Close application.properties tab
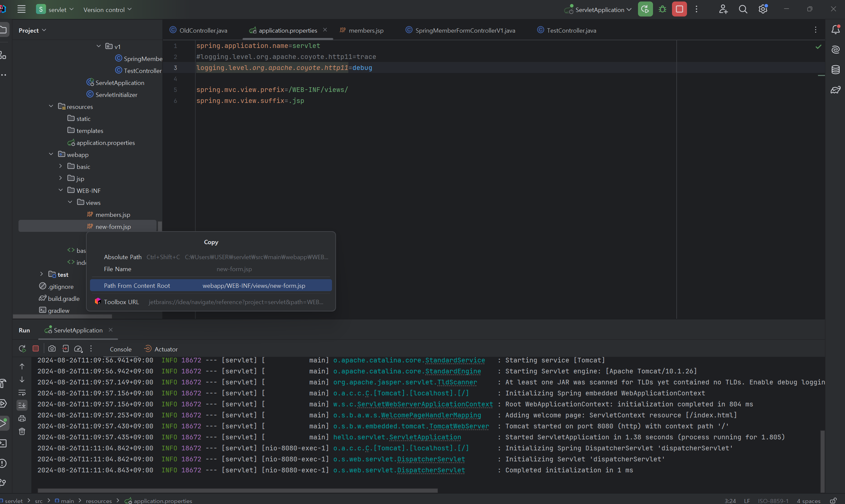The image size is (845, 504). coord(325,30)
